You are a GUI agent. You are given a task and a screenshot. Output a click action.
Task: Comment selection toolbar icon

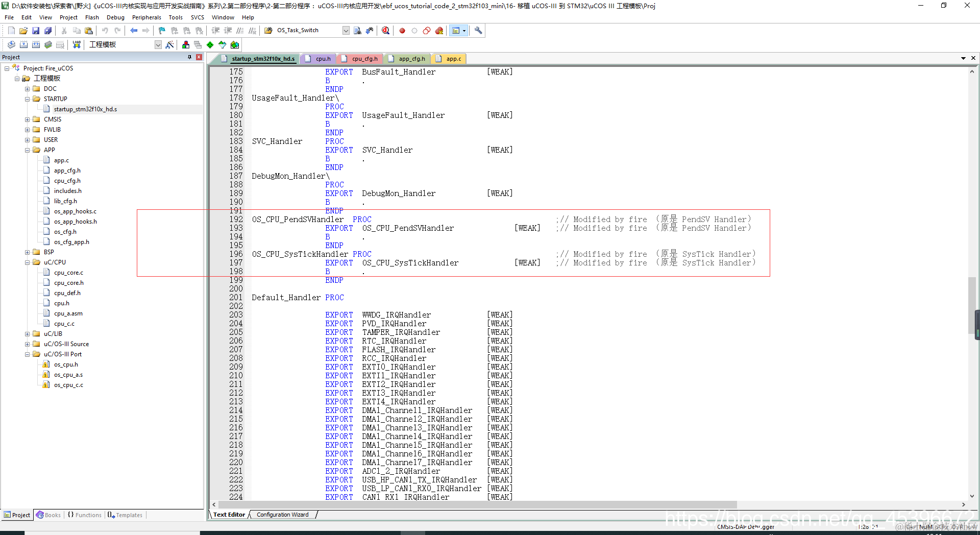(x=240, y=31)
